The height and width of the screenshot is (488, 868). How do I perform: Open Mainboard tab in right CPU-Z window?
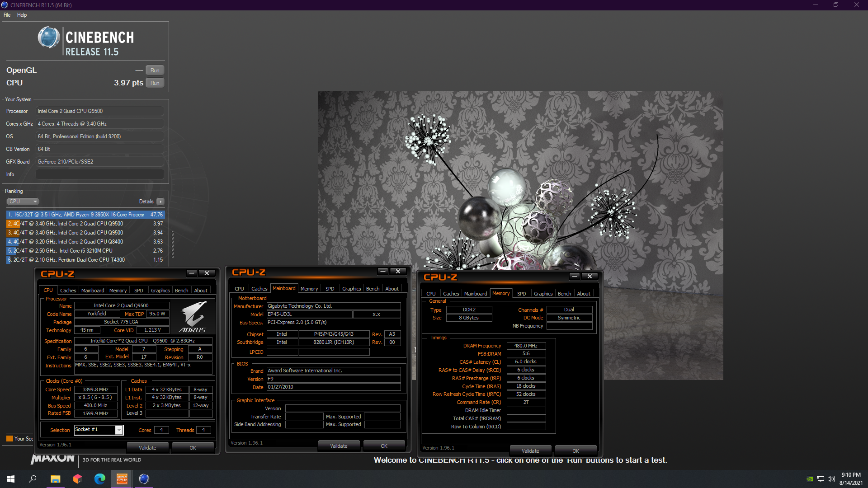coord(476,294)
